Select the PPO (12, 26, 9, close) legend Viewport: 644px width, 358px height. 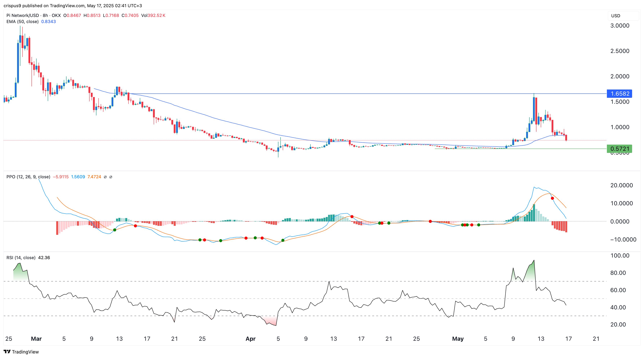coord(28,177)
